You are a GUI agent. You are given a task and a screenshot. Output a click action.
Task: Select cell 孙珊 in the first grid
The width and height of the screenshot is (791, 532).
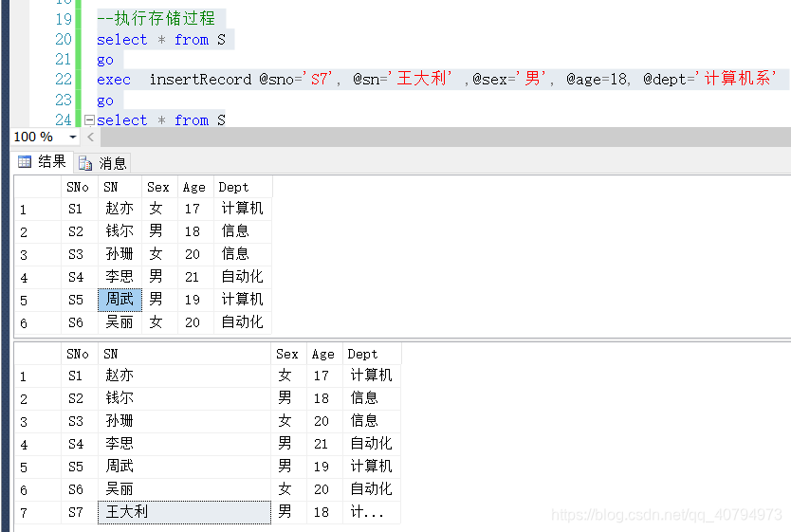coord(120,254)
